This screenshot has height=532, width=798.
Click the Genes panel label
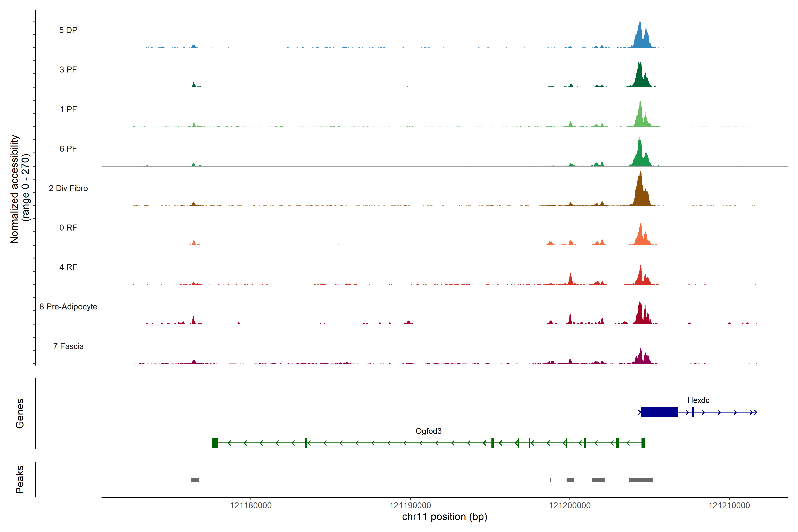pos(20,414)
